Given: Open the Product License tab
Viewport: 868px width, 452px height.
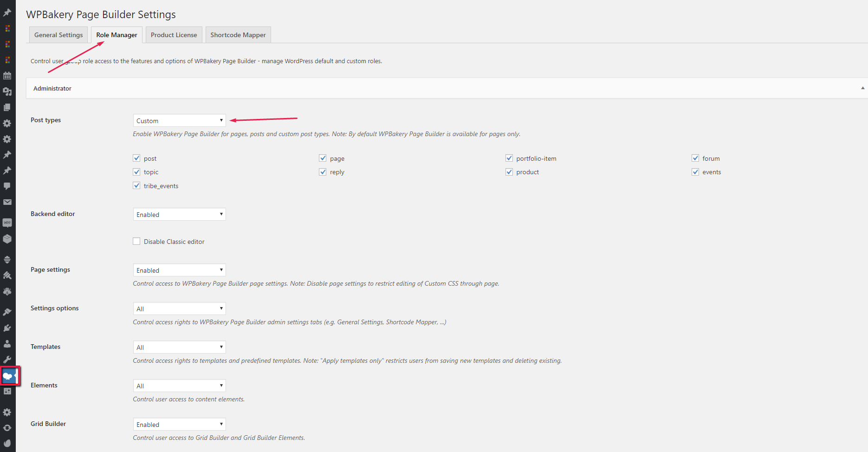Looking at the screenshot, I should coord(174,35).
